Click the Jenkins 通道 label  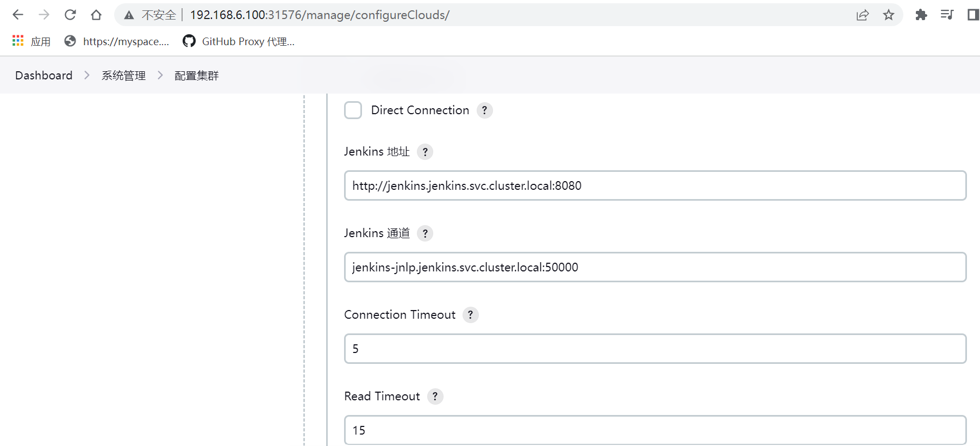[x=377, y=233]
